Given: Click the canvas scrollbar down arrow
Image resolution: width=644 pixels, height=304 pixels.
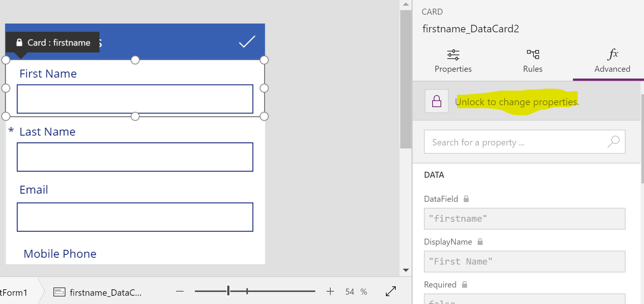Looking at the screenshot, I should 406,270.
